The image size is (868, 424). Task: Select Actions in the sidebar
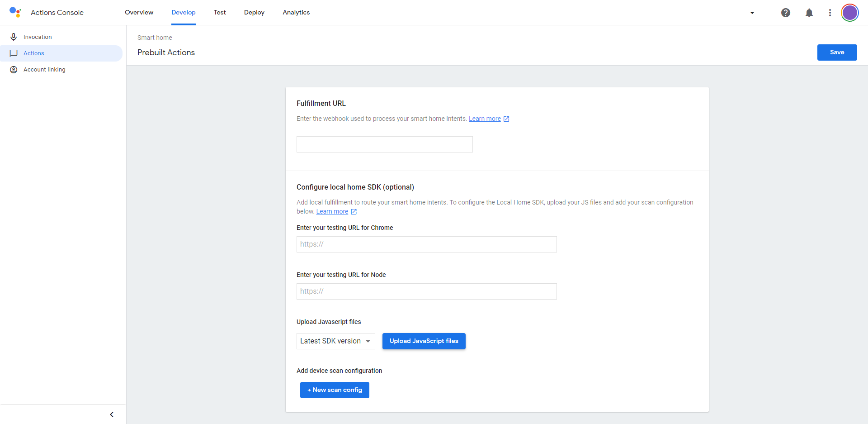click(61, 53)
